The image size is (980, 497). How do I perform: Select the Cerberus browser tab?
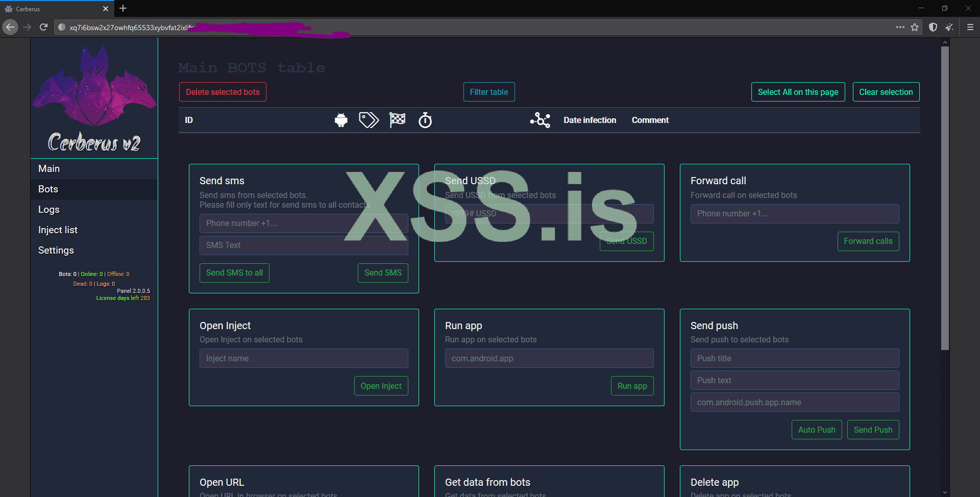(x=57, y=9)
